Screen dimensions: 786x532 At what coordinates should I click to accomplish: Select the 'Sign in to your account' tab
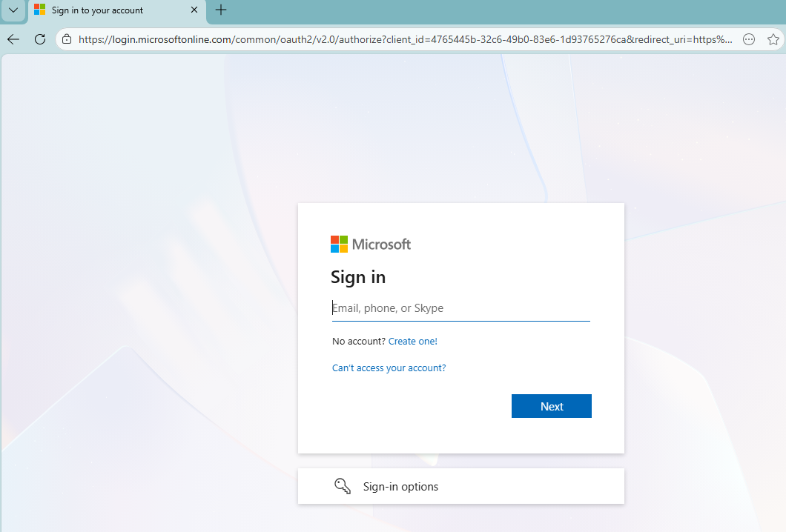click(x=117, y=10)
